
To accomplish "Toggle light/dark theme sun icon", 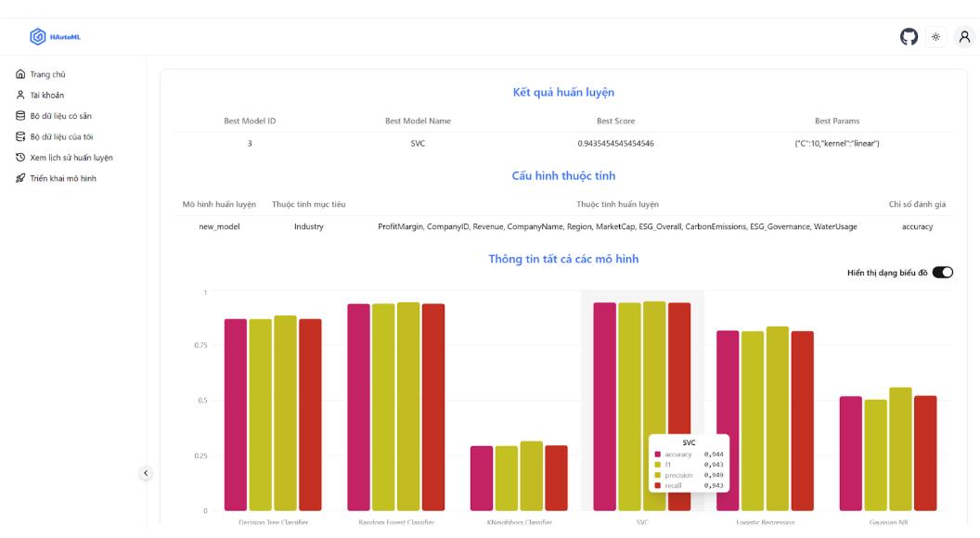I will [935, 37].
